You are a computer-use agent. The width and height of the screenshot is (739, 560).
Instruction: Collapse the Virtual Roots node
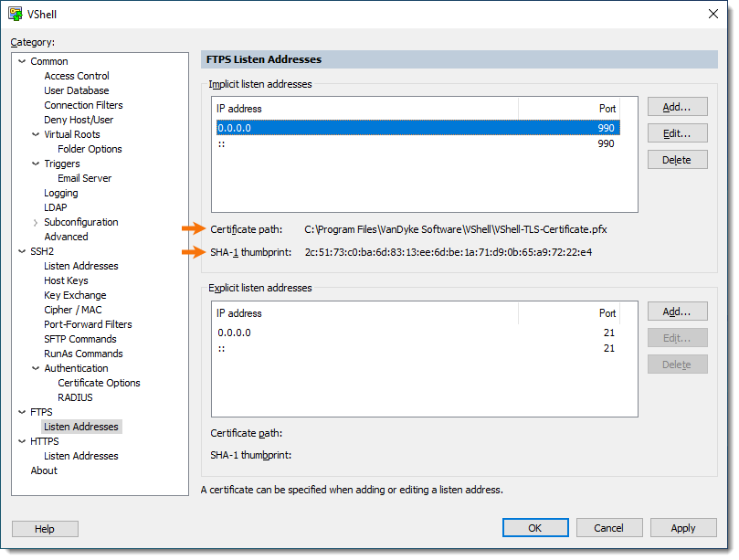36,135
